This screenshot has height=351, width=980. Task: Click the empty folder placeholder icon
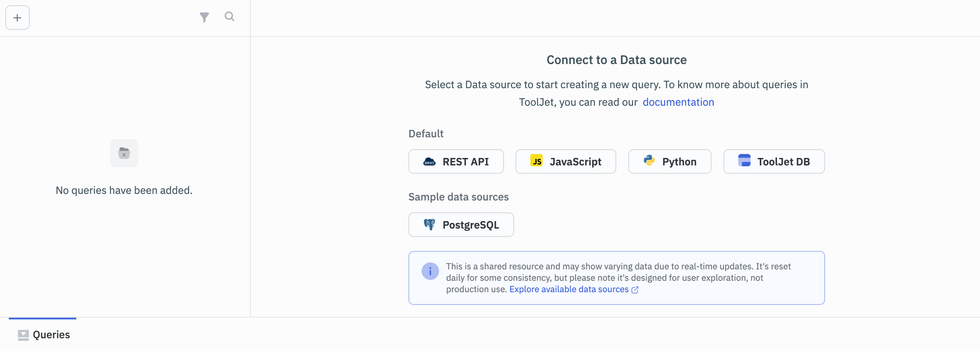click(x=124, y=153)
